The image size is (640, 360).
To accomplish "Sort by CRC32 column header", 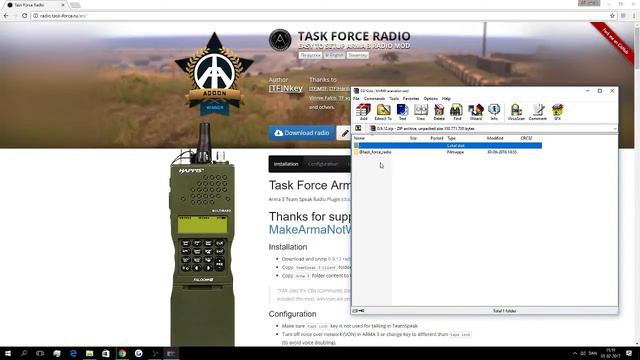I will (526, 138).
